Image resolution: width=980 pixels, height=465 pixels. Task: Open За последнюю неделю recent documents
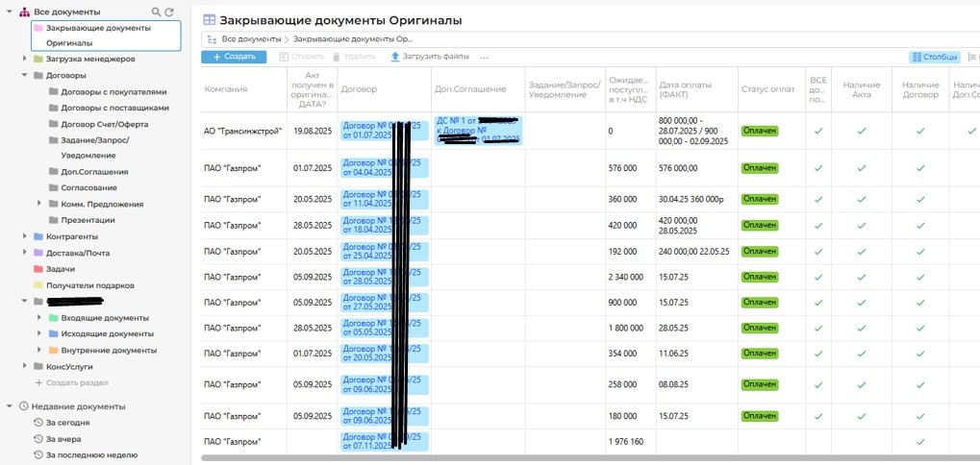point(92,455)
